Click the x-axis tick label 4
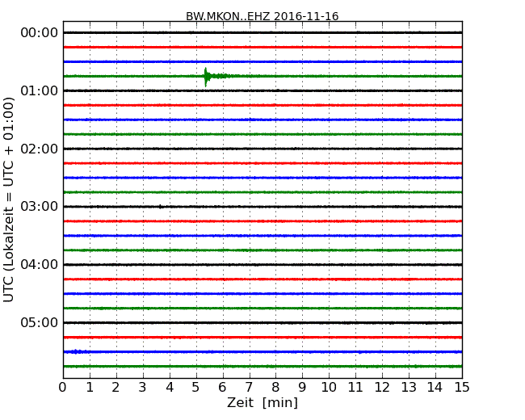Viewport: 525px width, 420px height. (x=170, y=388)
